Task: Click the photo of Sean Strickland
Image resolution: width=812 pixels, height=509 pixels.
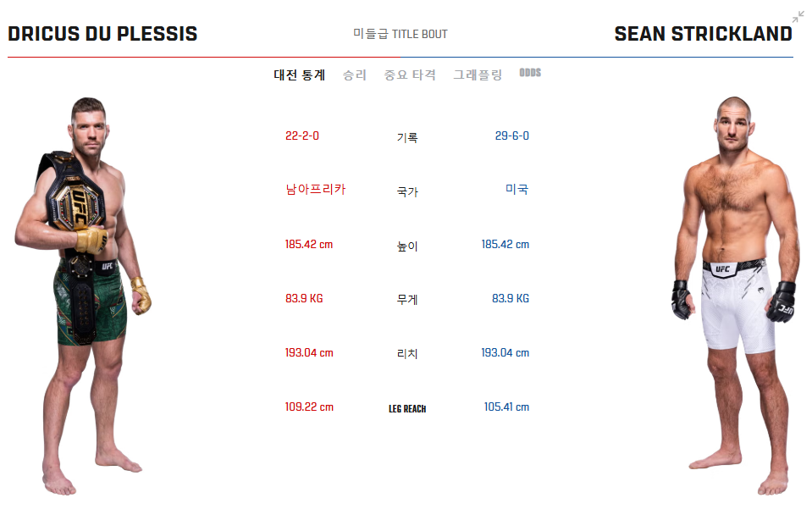Action: [x=728, y=279]
